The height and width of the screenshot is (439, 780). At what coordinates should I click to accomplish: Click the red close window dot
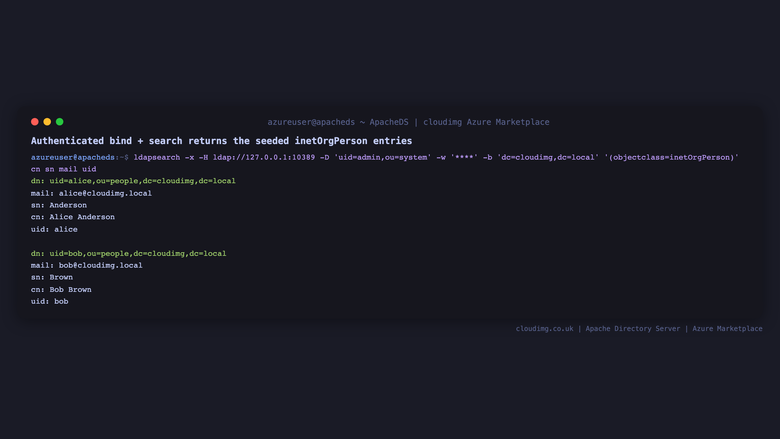click(35, 122)
